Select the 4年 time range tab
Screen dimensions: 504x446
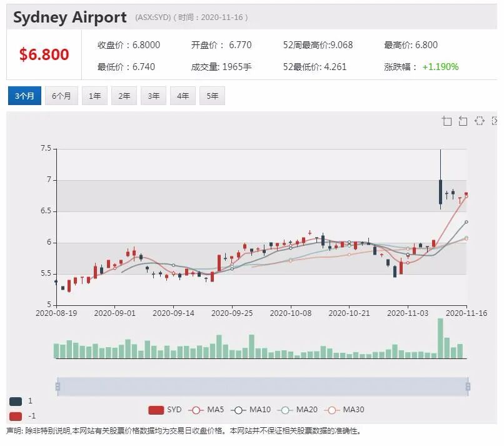coord(183,96)
